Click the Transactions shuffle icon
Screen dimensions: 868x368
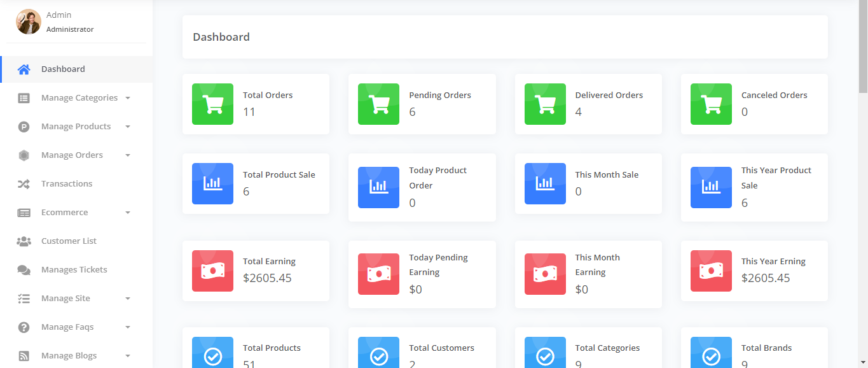tap(24, 184)
